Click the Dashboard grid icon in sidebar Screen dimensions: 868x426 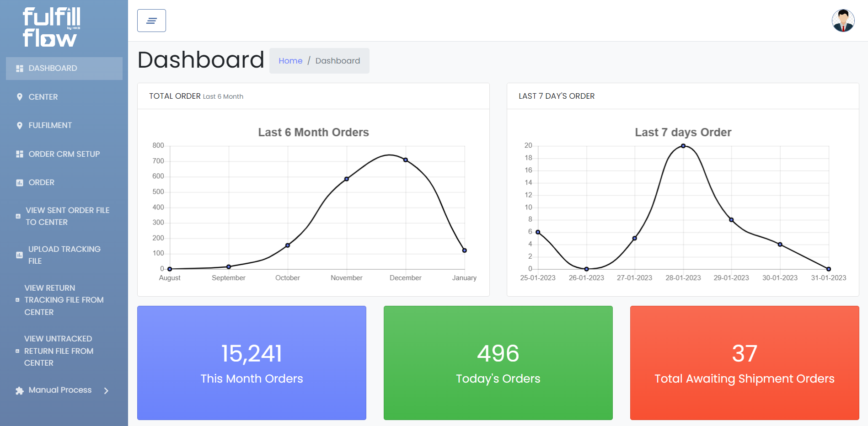pyautogui.click(x=20, y=69)
